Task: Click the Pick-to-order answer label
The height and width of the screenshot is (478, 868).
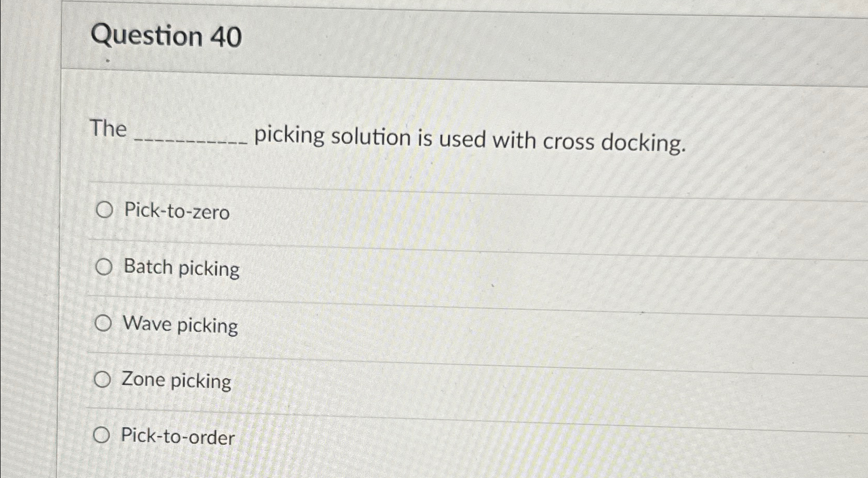Action: coord(177,437)
